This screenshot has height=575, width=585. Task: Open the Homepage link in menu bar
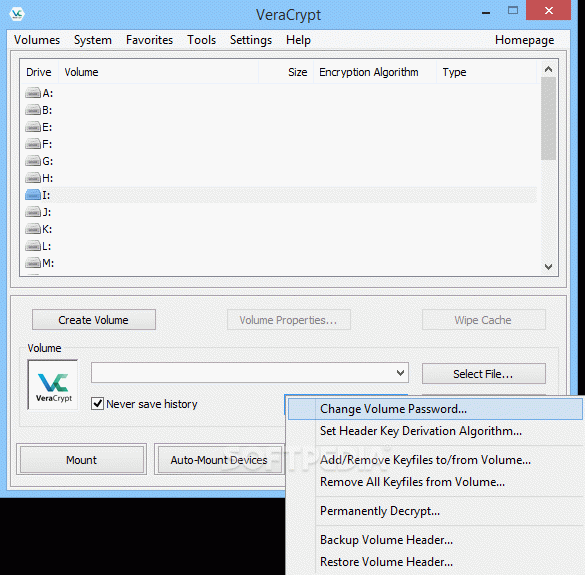point(525,40)
